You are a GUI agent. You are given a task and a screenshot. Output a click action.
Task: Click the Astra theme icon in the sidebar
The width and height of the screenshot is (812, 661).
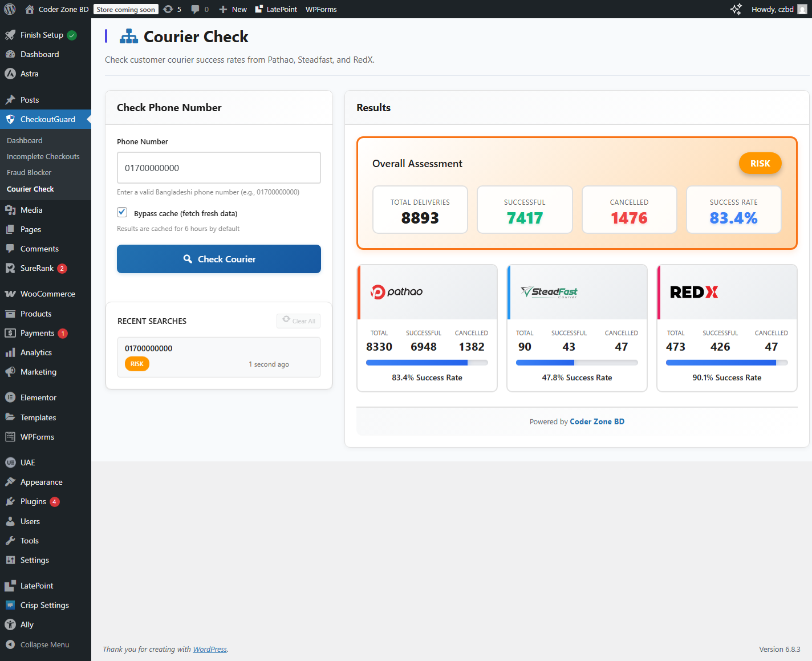click(x=11, y=73)
